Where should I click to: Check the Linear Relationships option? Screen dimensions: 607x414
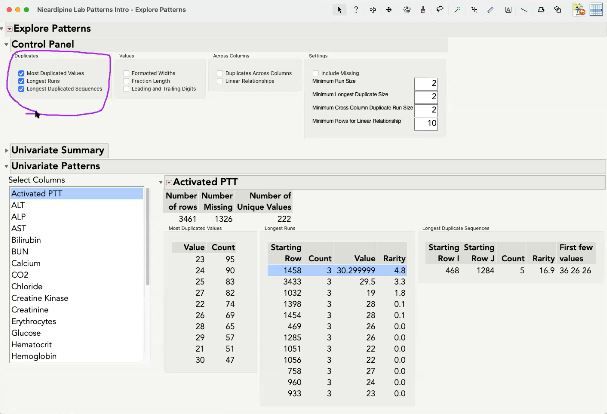coord(220,81)
